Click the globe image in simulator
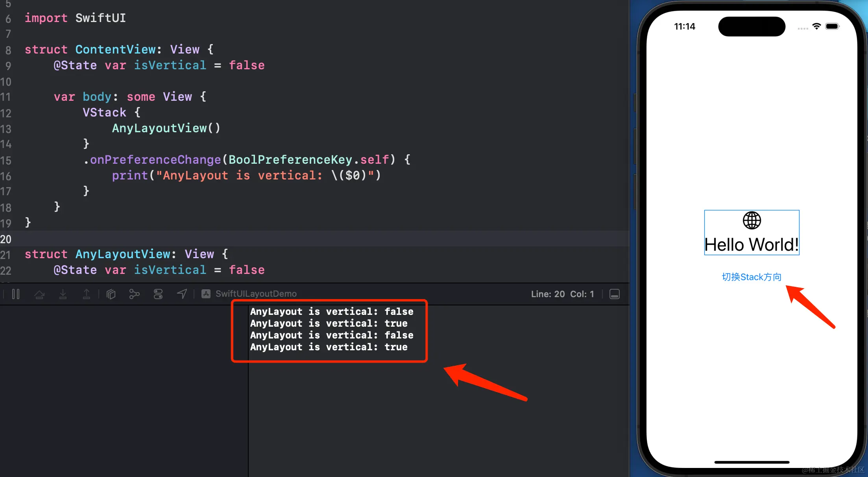 752,220
